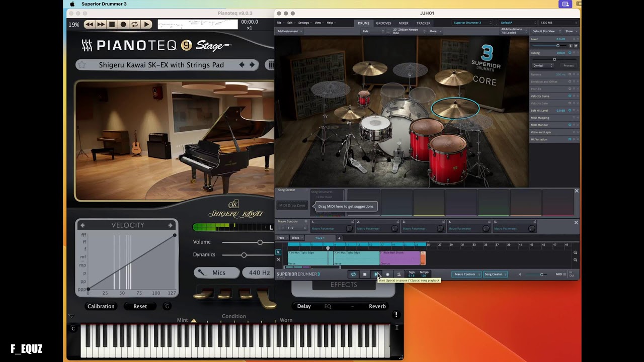Close the Macro Controls panel

pos(577,222)
